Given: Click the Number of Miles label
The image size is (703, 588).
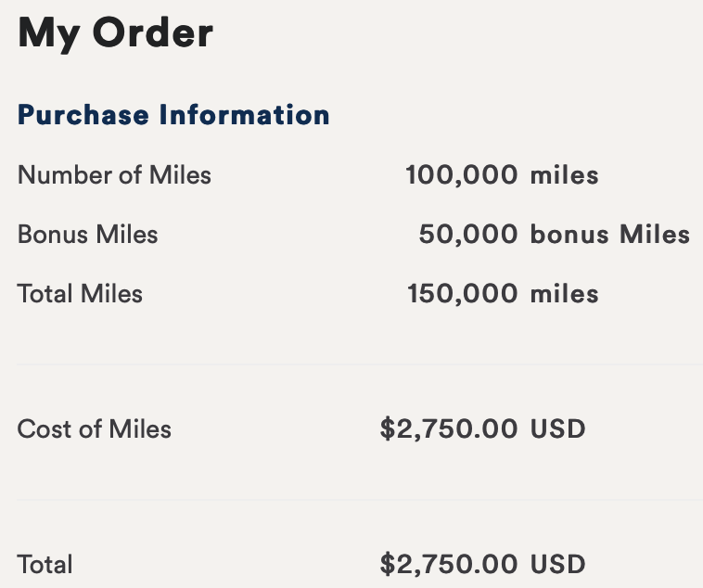Looking at the screenshot, I should coord(114,174).
